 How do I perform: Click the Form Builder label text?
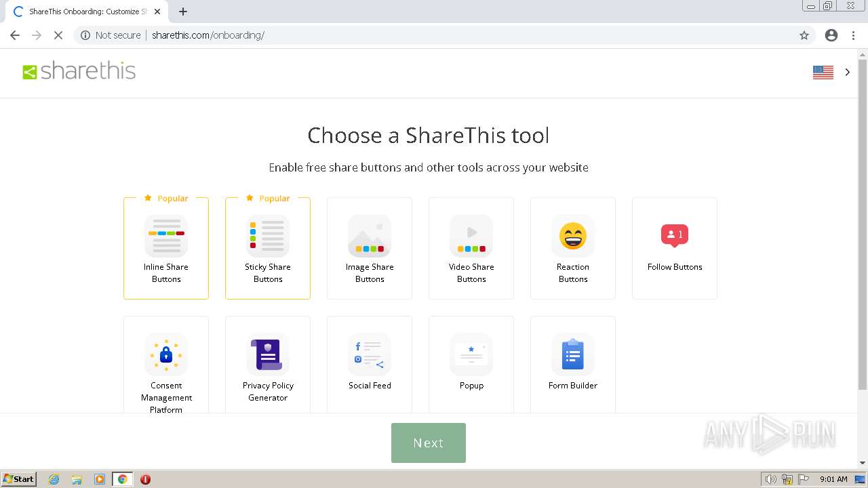573,386
